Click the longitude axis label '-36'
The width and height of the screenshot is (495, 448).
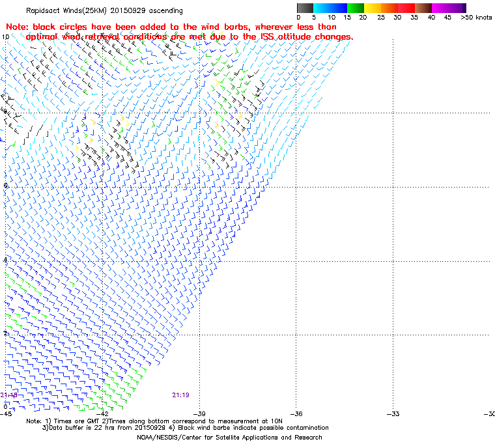(x=296, y=413)
